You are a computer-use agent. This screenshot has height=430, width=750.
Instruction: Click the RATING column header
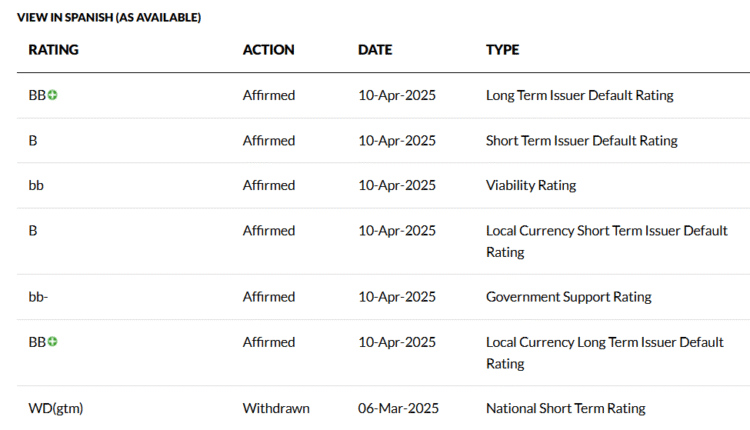click(53, 49)
